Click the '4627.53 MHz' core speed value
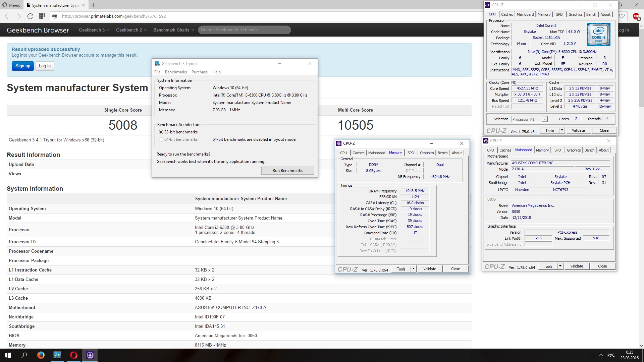The width and height of the screenshot is (644, 362). coord(527,88)
